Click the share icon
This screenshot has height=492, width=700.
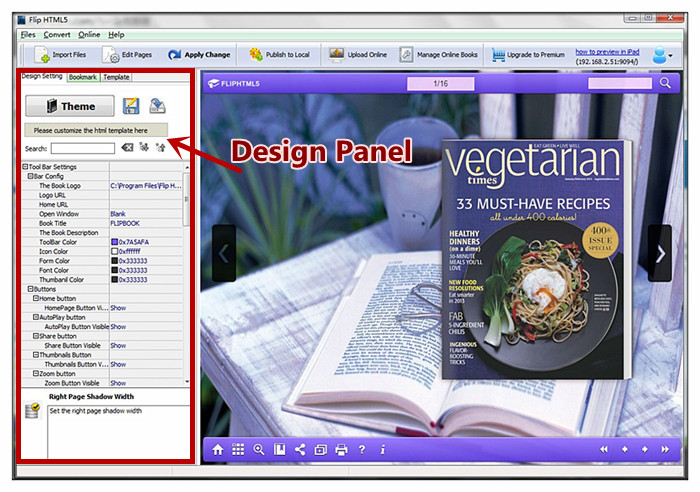(300, 450)
